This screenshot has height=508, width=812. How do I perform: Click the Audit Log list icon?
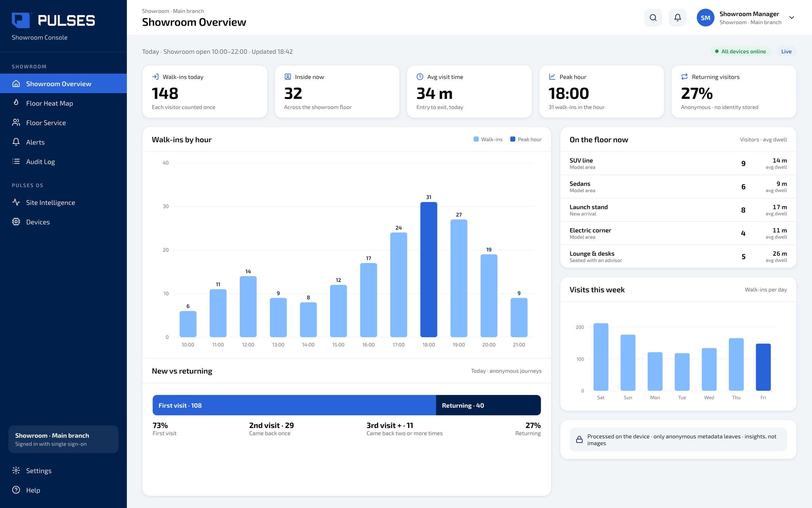coord(16,161)
